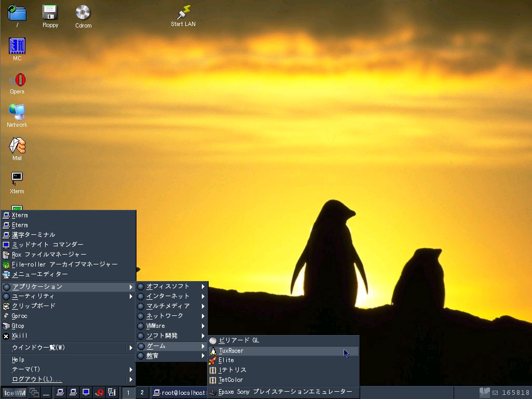Viewport: 532px width, 399px height.
Task: Select the MC desktop icon
Action: [x=17, y=49]
